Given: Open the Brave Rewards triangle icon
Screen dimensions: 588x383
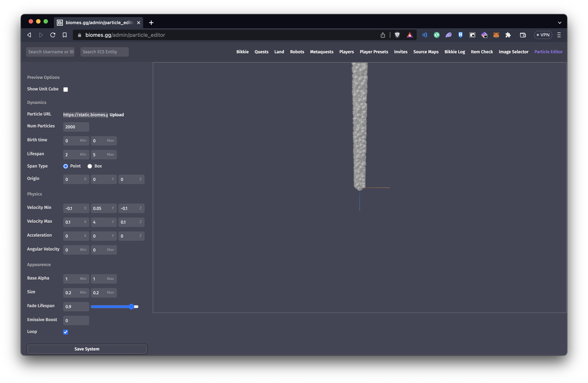Looking at the screenshot, I should [x=410, y=35].
